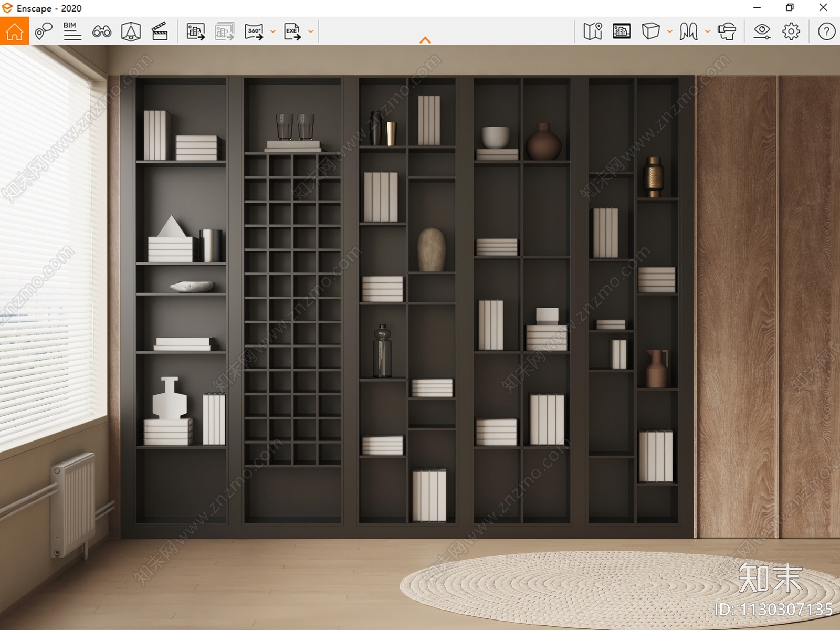
Task: Expand the EXE export dropdown arrow
Action: (x=311, y=31)
